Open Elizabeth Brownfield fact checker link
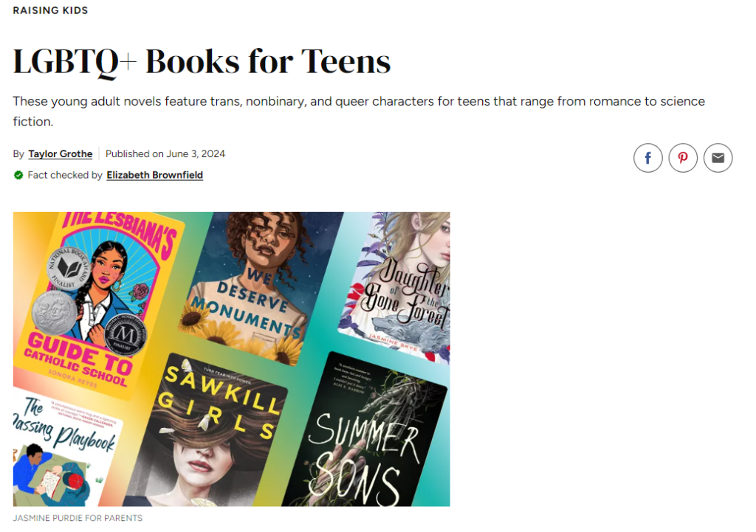The width and height of the screenshot is (756, 532). point(155,175)
